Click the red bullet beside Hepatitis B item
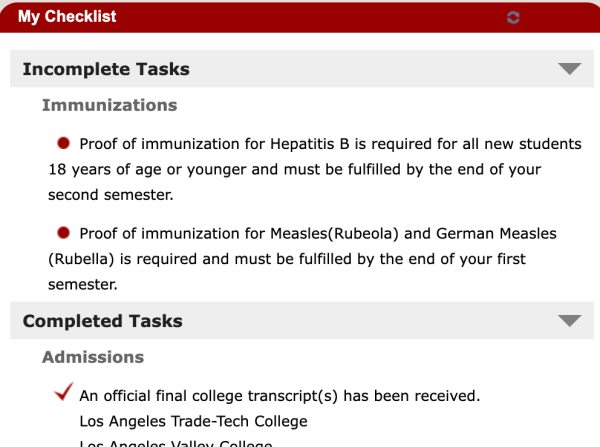 pos(63,143)
